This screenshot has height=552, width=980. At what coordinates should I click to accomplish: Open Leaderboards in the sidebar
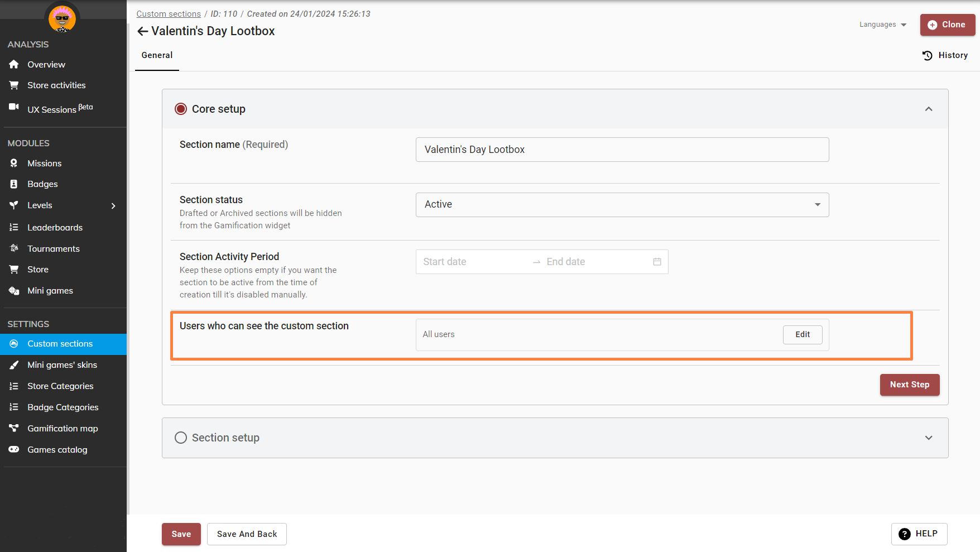click(x=55, y=228)
